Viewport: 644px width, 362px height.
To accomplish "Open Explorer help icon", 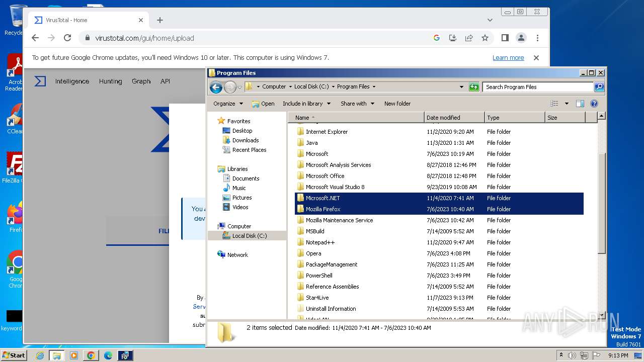I will [x=594, y=104].
